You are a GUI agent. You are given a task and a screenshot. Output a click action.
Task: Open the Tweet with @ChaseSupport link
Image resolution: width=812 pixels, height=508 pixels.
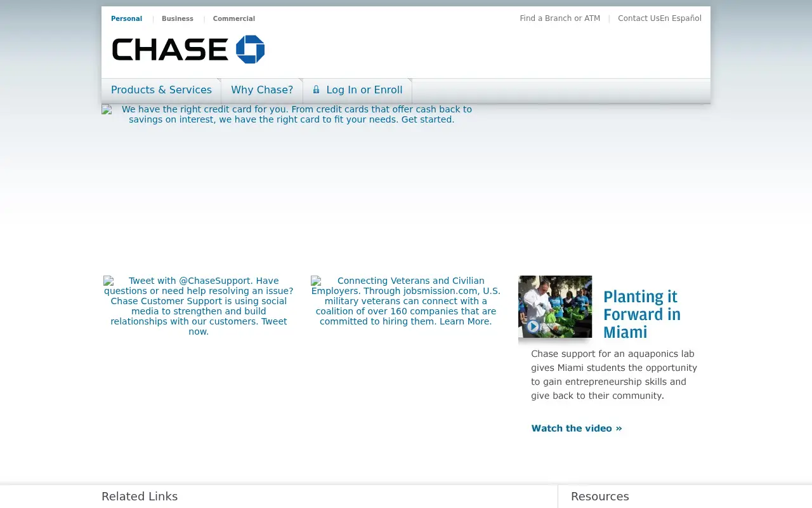point(199,306)
